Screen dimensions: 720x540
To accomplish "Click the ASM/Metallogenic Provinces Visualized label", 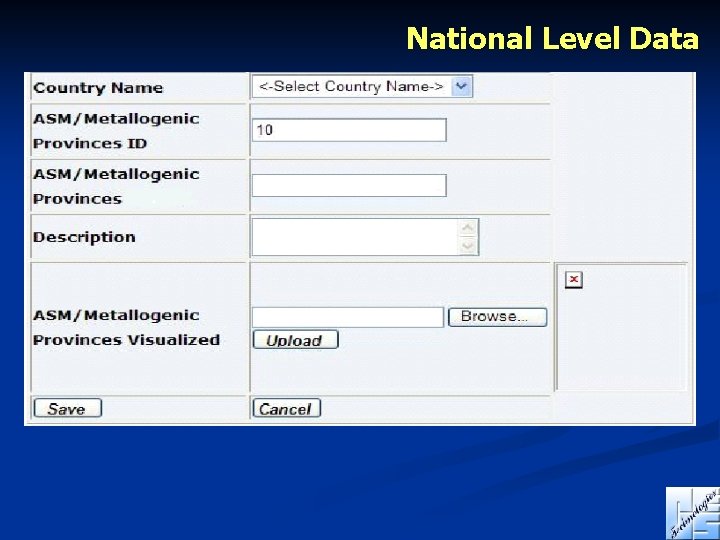I will click(x=126, y=327).
